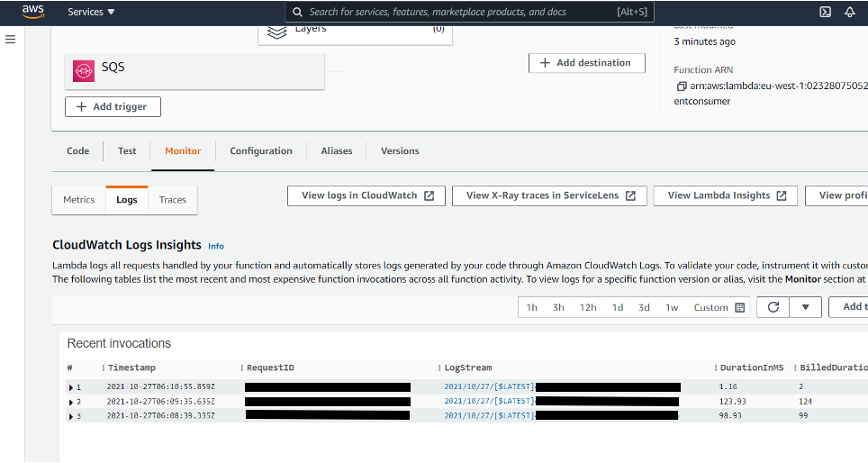Click the Add destination button

(587, 63)
